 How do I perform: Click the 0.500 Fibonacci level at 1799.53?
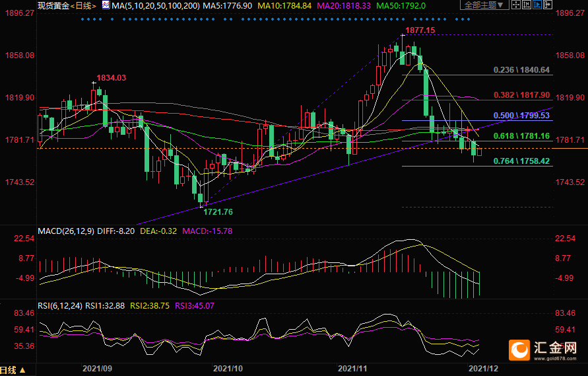(522, 115)
